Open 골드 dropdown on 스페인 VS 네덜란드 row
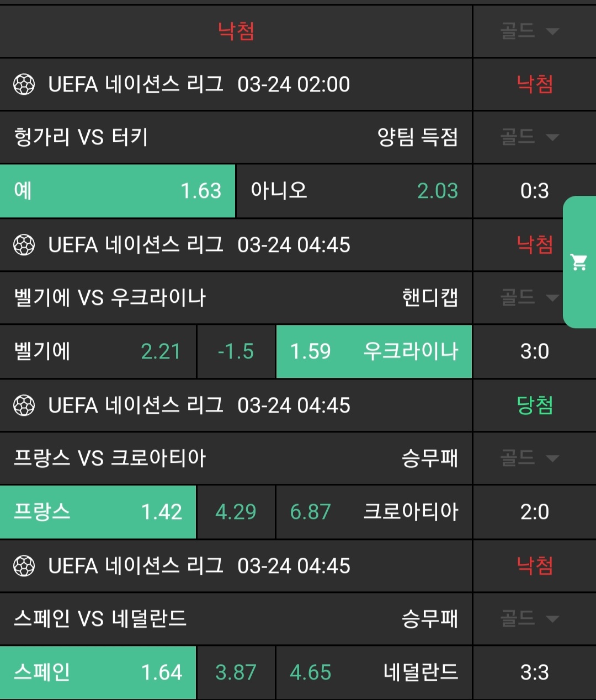Viewport: 596px width, 700px height. pyautogui.click(x=530, y=618)
